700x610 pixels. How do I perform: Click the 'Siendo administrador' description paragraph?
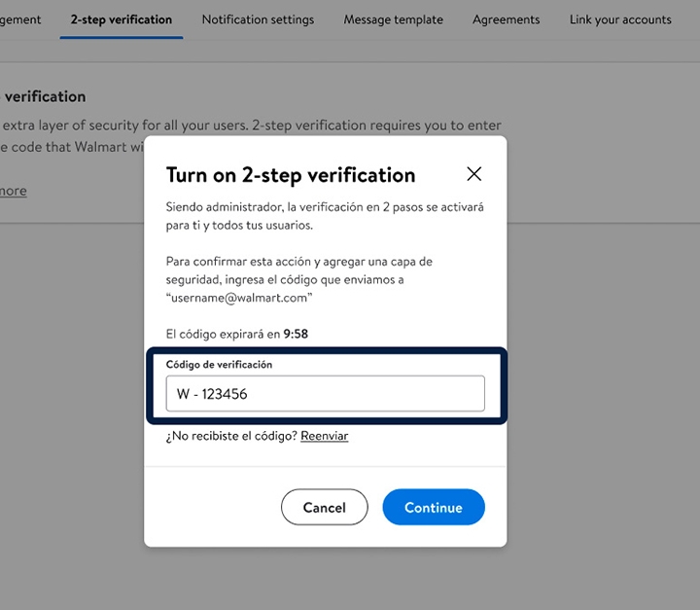click(x=325, y=216)
